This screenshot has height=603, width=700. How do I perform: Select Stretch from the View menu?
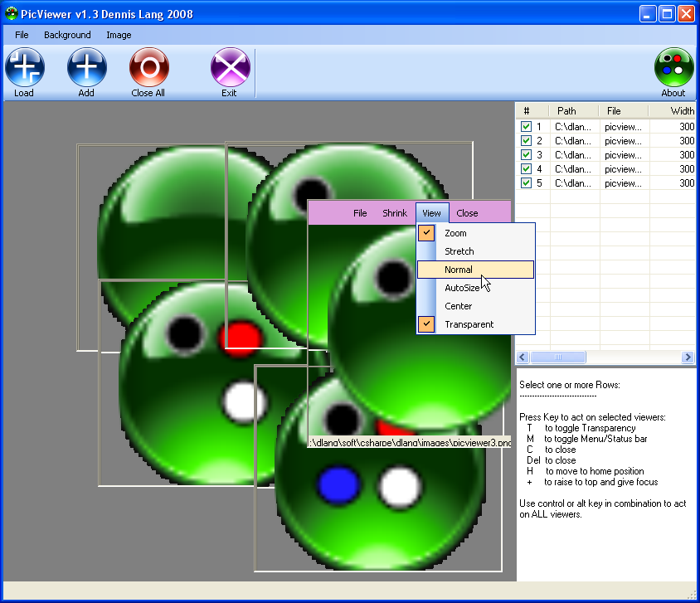tap(475, 251)
